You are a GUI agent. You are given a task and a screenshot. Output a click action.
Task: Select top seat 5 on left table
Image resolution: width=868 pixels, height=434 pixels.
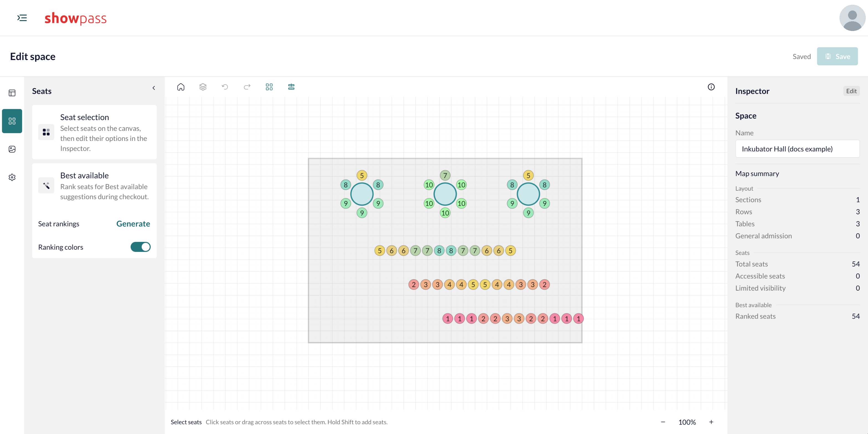coord(361,175)
